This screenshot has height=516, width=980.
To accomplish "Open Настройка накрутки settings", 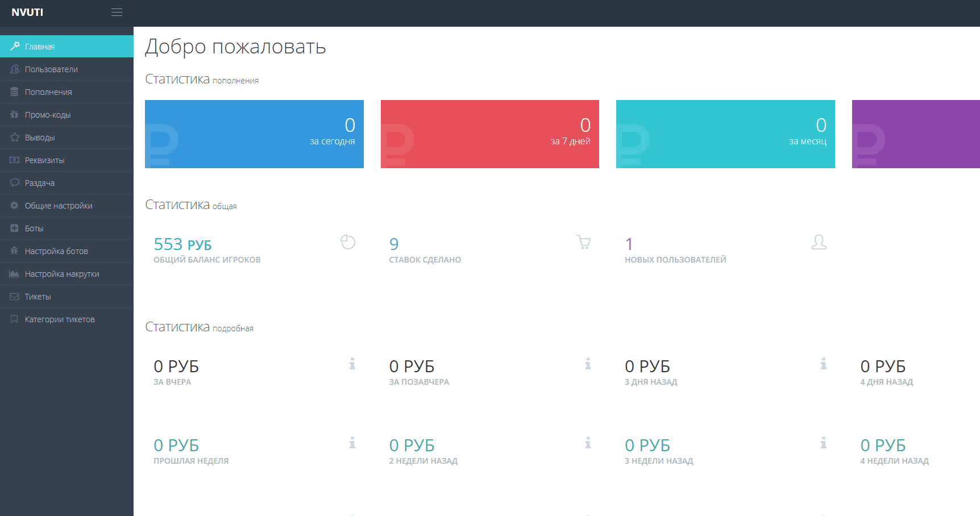I will (62, 274).
